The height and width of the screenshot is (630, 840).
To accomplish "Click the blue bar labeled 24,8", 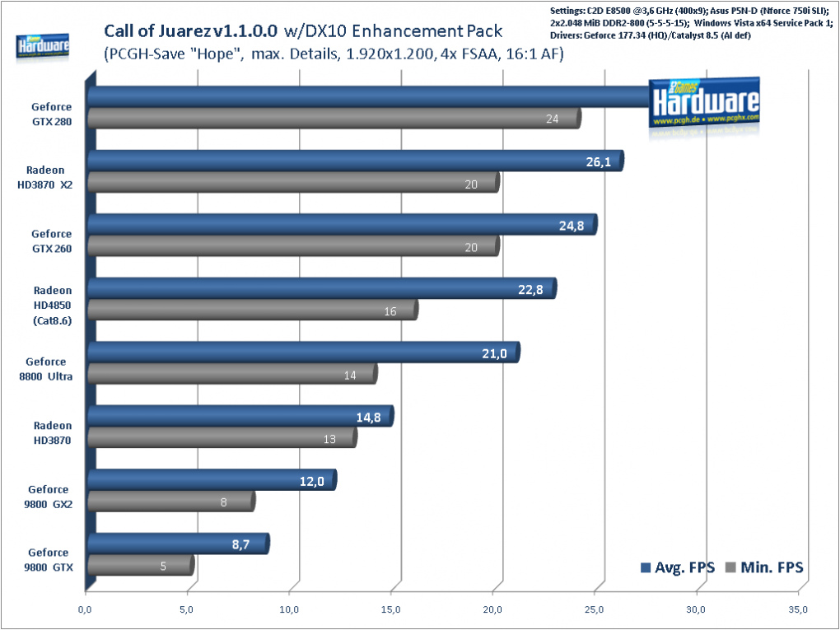I will click(343, 225).
